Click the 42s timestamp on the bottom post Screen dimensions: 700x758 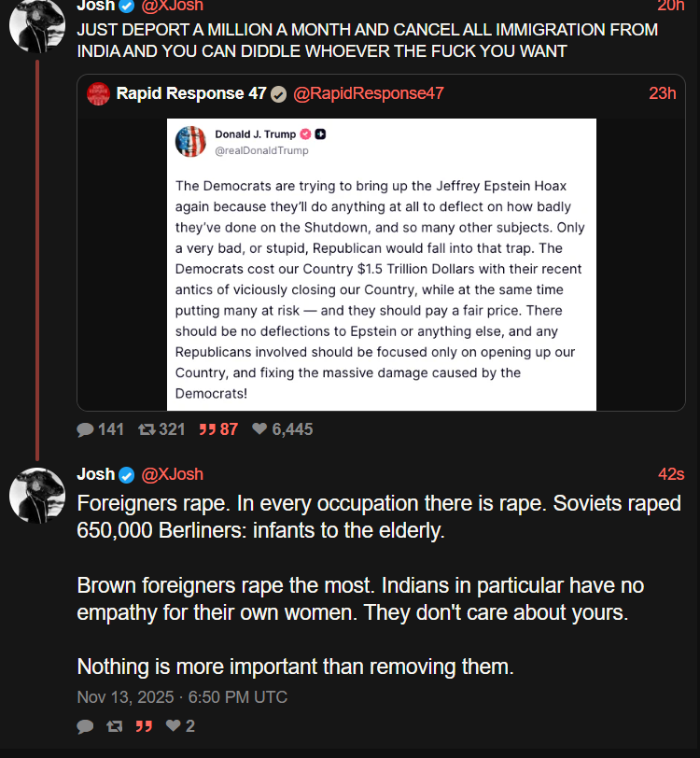click(x=671, y=474)
